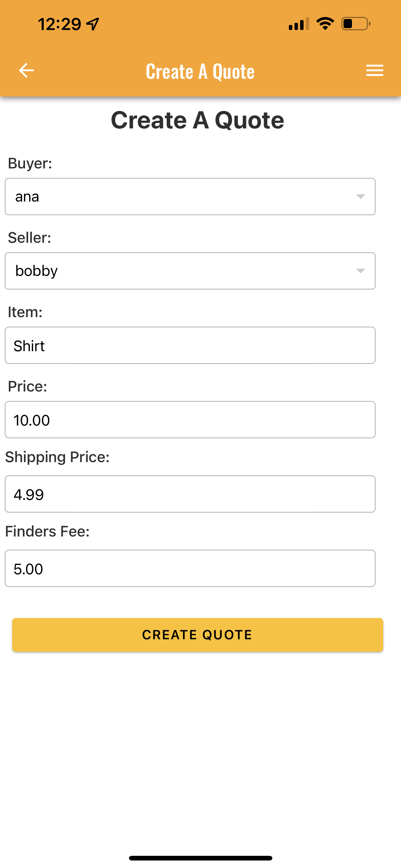This screenshot has width=401, height=868.
Task: Submit with the CREATE QUOTE button
Action: pyautogui.click(x=198, y=635)
